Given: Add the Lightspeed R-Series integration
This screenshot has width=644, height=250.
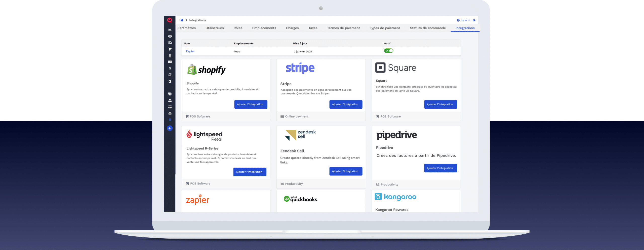Looking at the screenshot, I should [x=250, y=172].
